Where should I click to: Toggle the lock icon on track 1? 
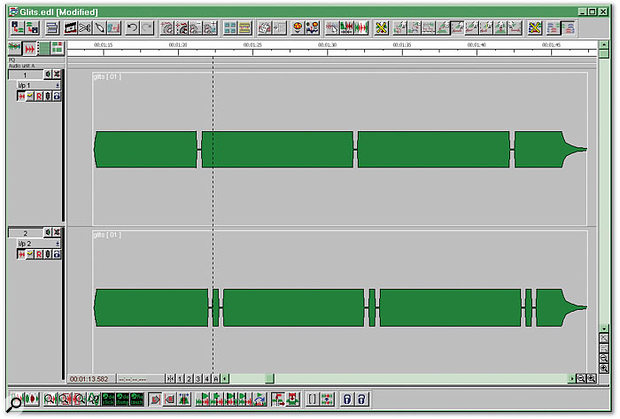(57, 96)
